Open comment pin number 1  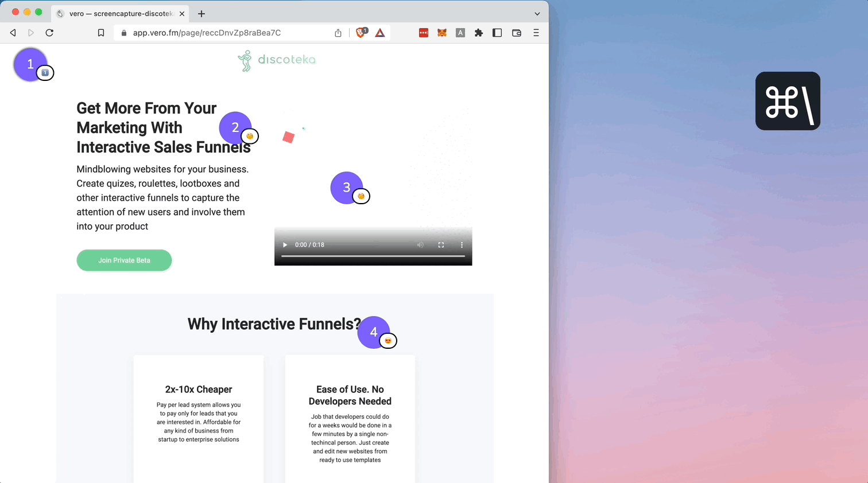pos(30,64)
